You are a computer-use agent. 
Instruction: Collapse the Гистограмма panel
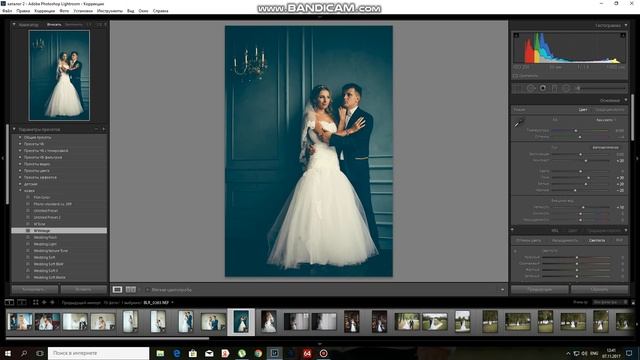coord(626,25)
